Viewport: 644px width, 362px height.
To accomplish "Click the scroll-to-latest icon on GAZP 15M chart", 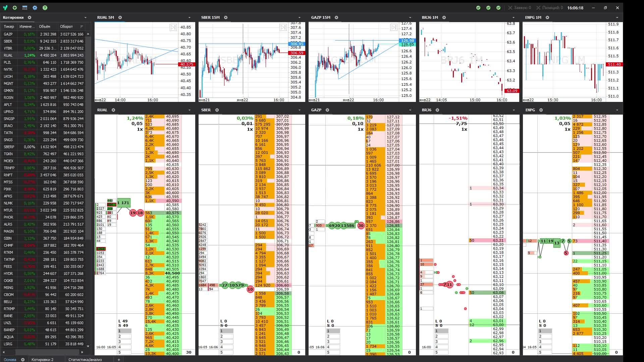I will [x=394, y=27].
